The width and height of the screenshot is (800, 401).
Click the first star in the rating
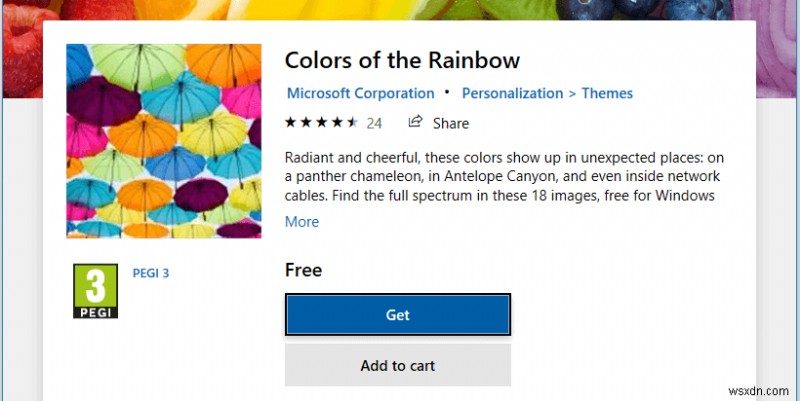point(291,123)
